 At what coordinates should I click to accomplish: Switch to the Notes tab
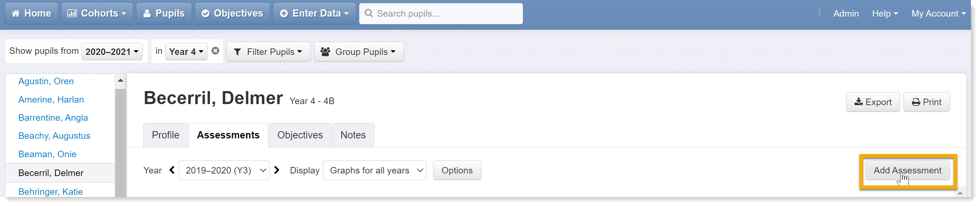(353, 135)
